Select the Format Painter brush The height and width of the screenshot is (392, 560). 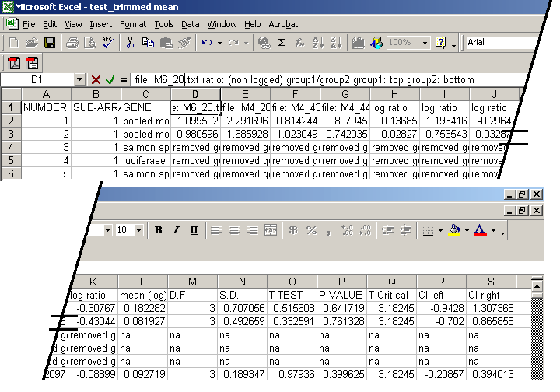(x=184, y=43)
